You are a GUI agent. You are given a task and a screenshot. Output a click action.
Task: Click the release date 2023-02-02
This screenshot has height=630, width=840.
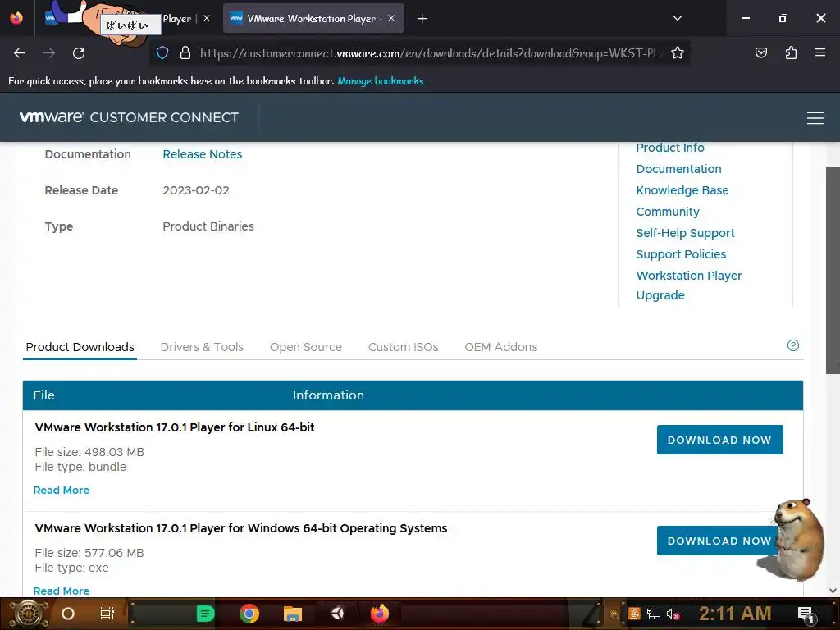click(195, 190)
